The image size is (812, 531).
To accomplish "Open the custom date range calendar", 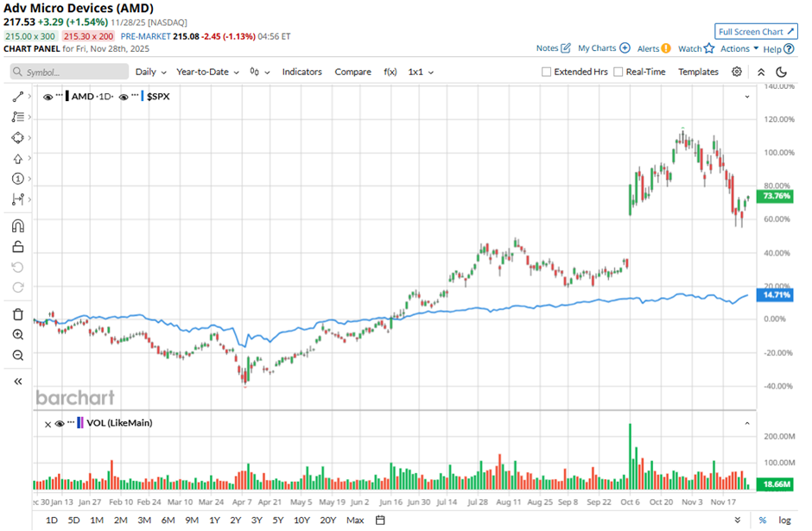I will point(380,520).
